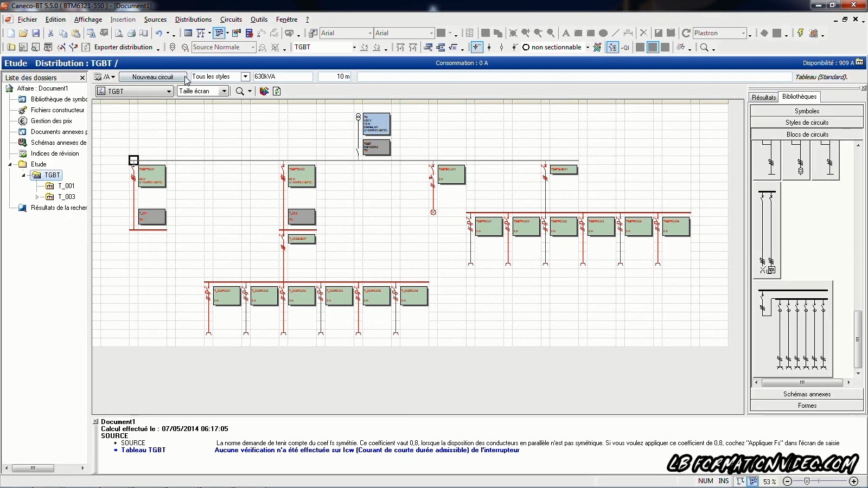
Task: Open the TGBT diagram selector dropdown
Action: tap(169, 91)
